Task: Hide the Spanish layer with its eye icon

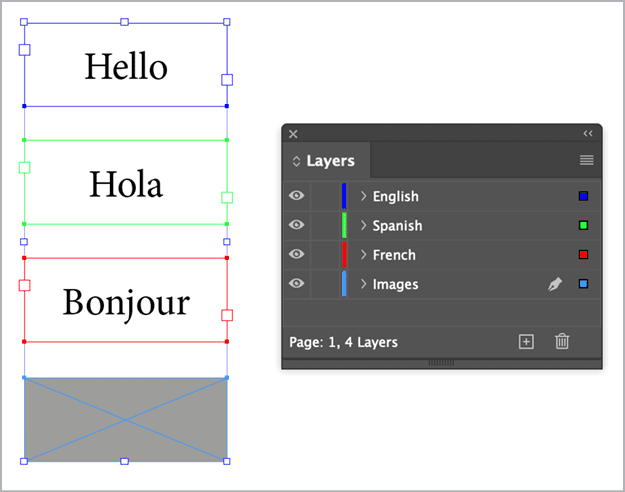Action: (x=297, y=225)
